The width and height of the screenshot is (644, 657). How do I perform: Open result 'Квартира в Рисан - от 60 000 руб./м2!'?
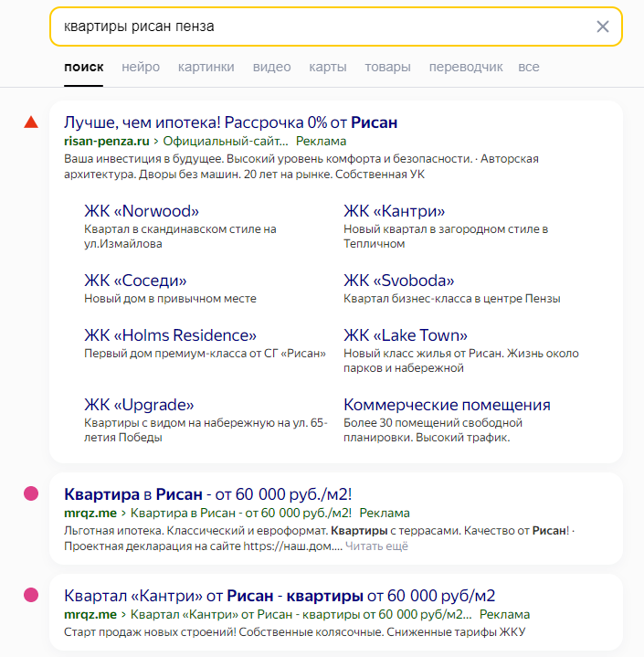(x=208, y=494)
